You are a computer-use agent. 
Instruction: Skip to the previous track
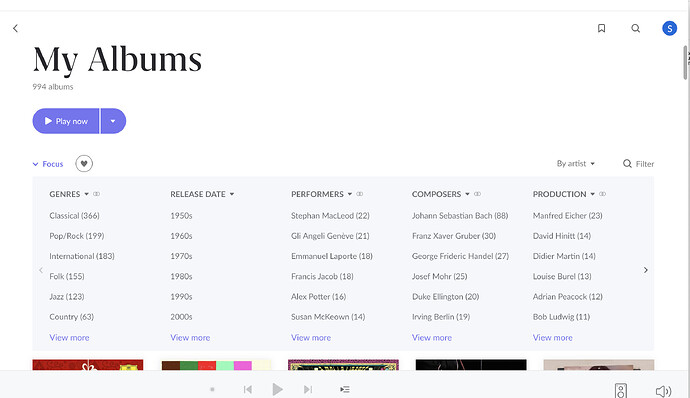(x=248, y=389)
